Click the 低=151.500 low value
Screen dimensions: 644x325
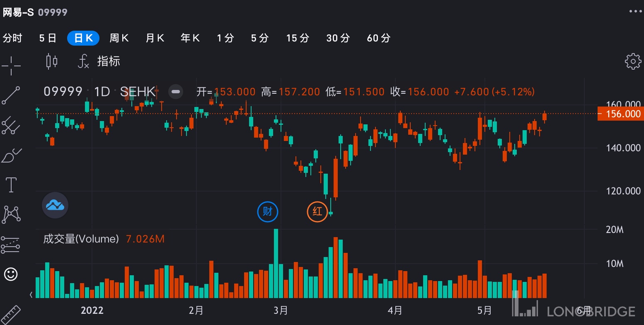(x=355, y=92)
